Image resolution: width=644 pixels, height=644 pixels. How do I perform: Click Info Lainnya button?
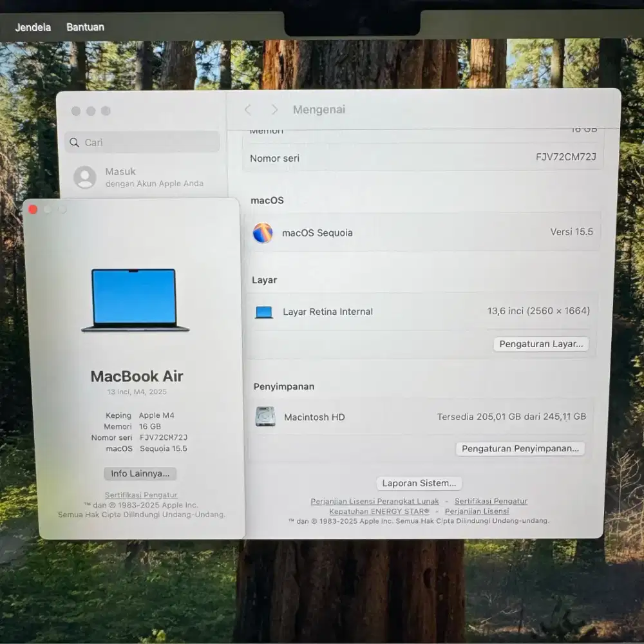click(140, 473)
